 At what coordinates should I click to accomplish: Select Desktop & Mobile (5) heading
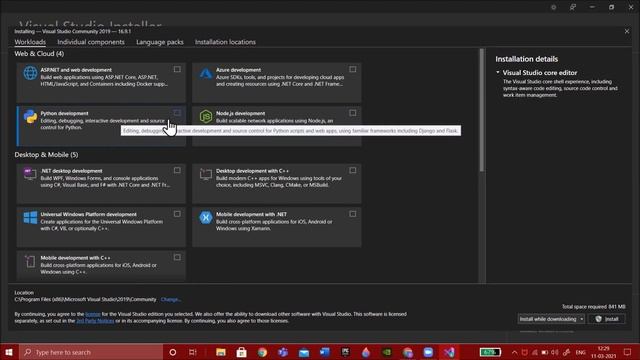click(46, 155)
